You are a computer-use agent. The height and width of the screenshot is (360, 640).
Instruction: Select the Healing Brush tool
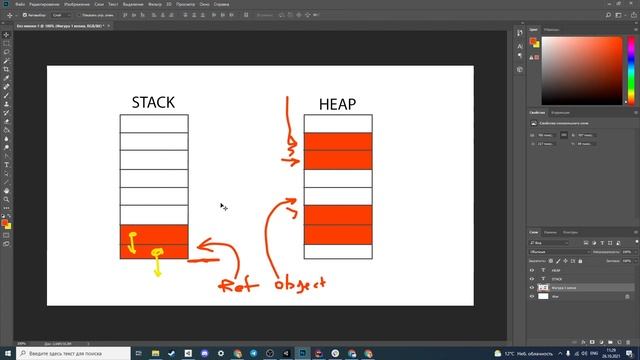(6, 87)
